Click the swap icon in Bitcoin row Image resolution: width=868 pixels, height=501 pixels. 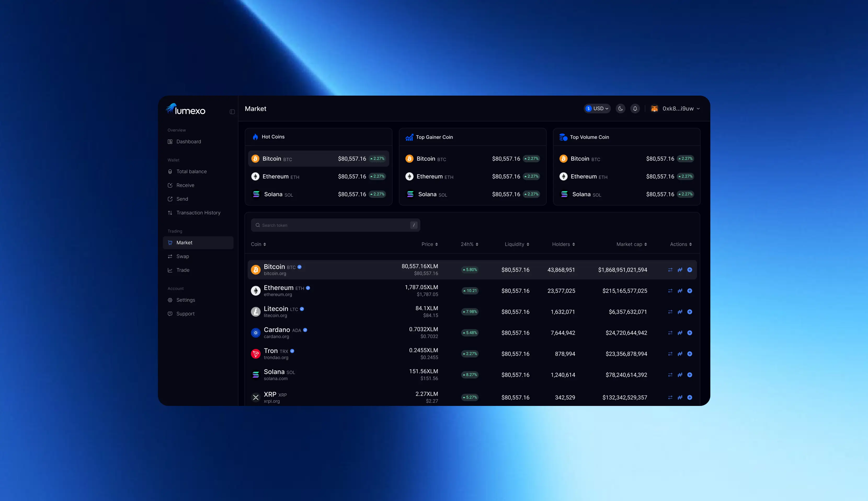(670, 270)
